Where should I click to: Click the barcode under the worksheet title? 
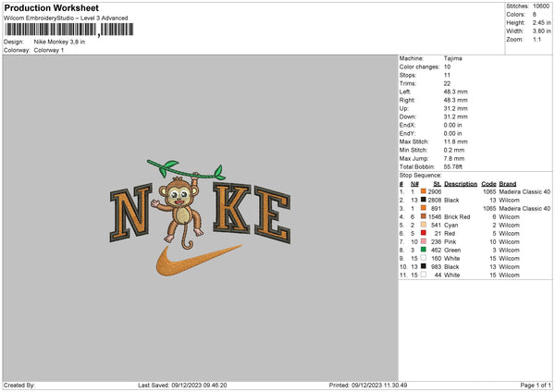point(69,30)
